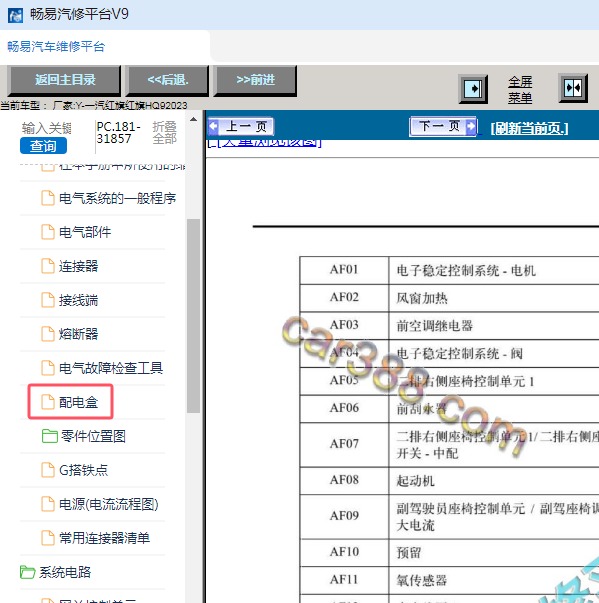The width and height of the screenshot is (599, 603).
Task: Click the AF11 table cell
Action: click(344, 580)
